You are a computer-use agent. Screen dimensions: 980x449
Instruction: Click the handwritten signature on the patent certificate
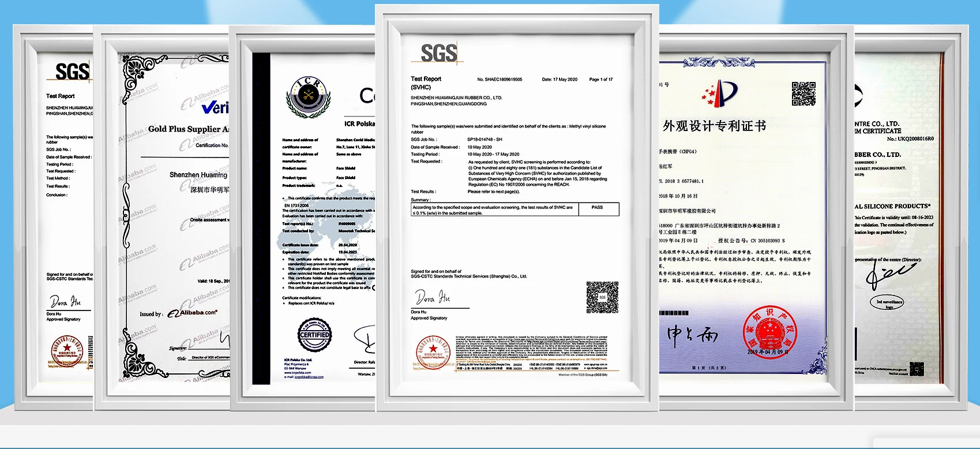(692, 335)
